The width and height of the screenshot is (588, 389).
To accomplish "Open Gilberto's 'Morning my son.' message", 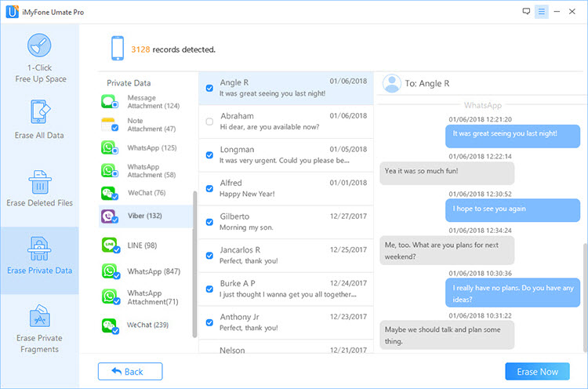I will click(286, 222).
